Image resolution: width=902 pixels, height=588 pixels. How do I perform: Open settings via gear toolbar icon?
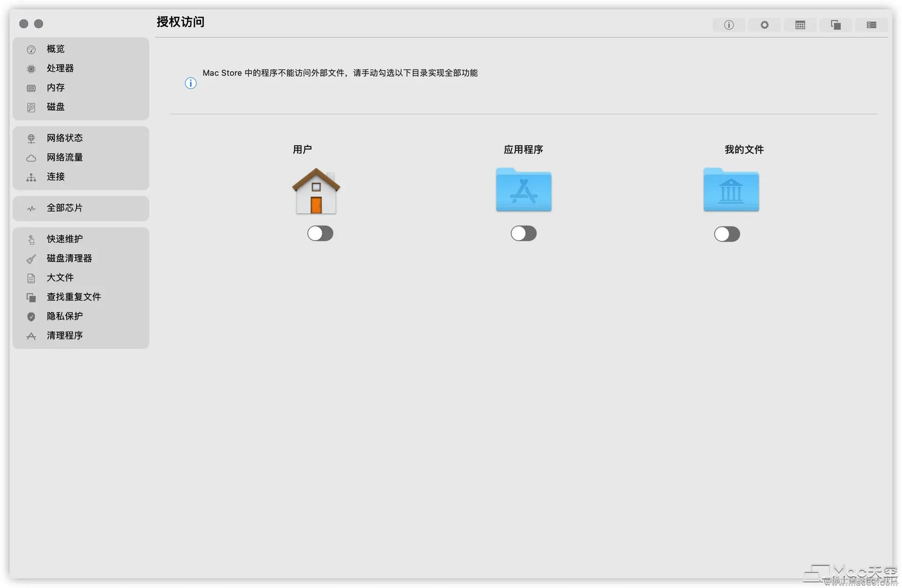pos(764,25)
